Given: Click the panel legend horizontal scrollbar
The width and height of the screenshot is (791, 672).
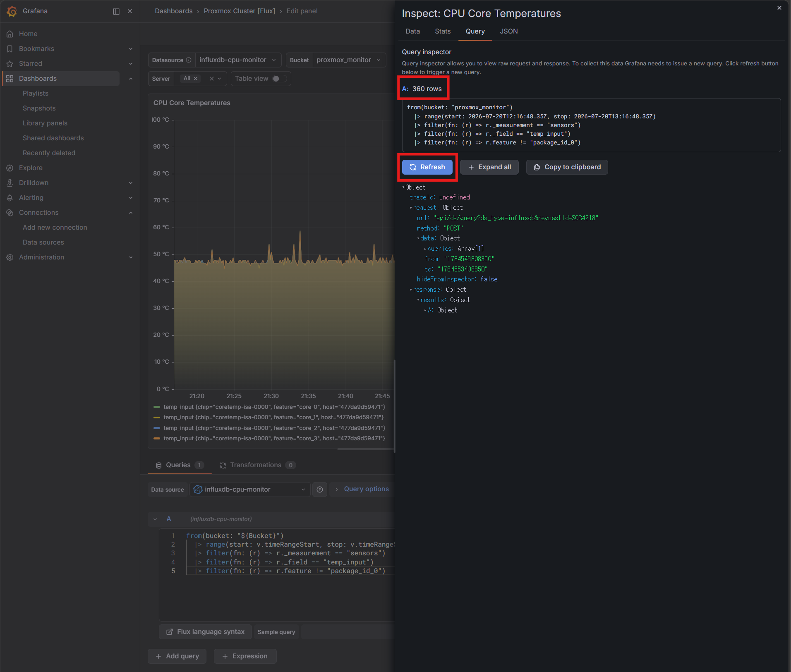Looking at the screenshot, I should (x=366, y=449).
